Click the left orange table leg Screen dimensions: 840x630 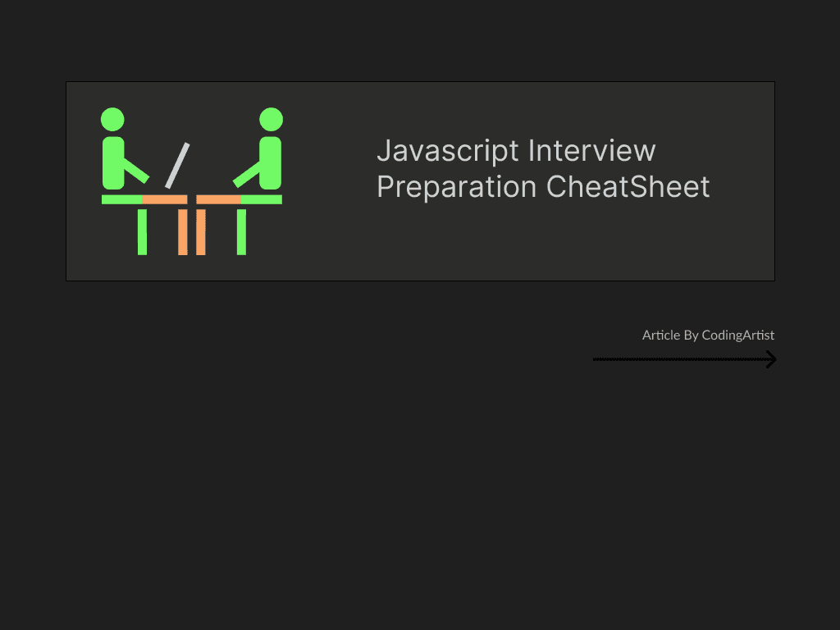pos(183,231)
